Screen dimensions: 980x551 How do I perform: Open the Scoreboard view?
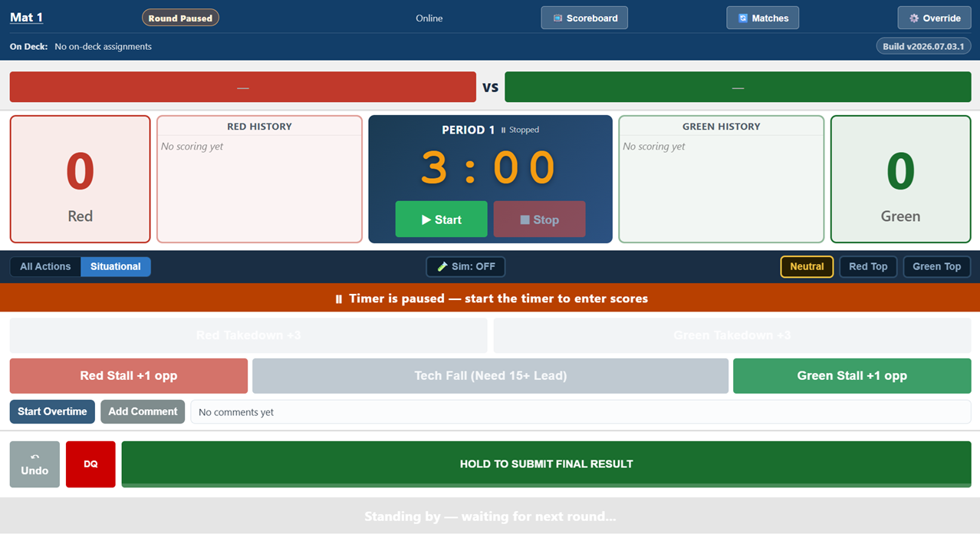pos(584,18)
